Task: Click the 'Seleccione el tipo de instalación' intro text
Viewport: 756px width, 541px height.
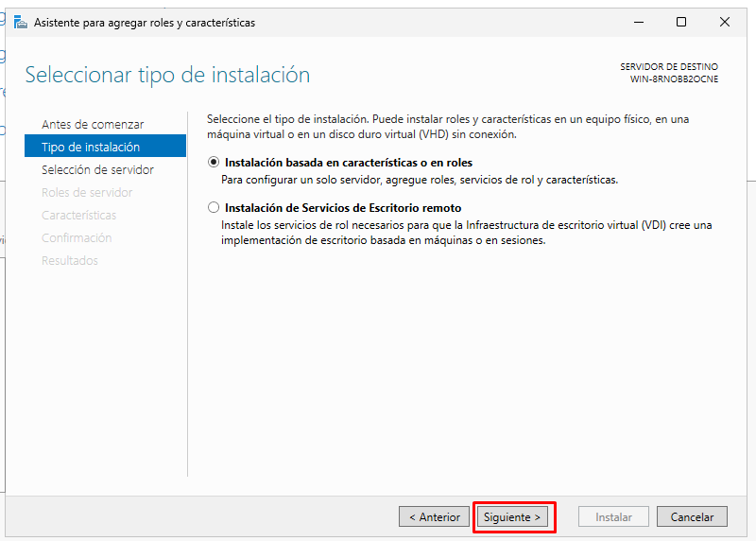Action: 448,127
